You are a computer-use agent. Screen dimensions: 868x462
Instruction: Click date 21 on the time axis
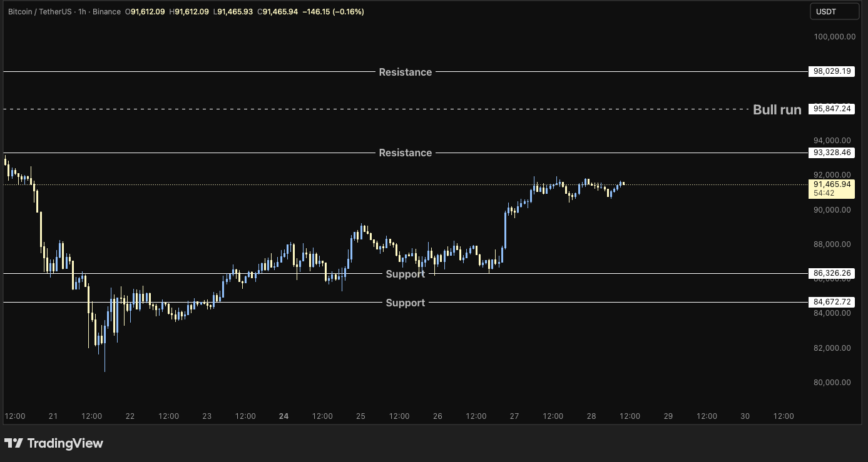tap(53, 416)
